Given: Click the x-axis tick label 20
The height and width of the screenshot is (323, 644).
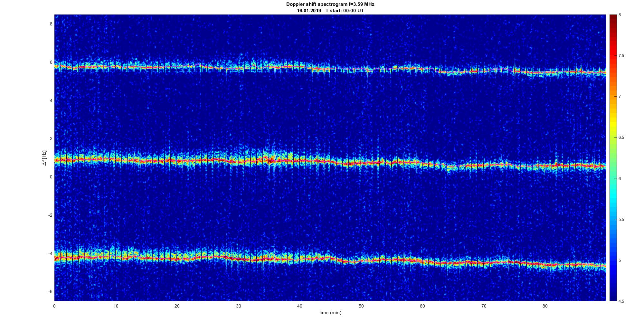Looking at the screenshot, I should [177, 306].
